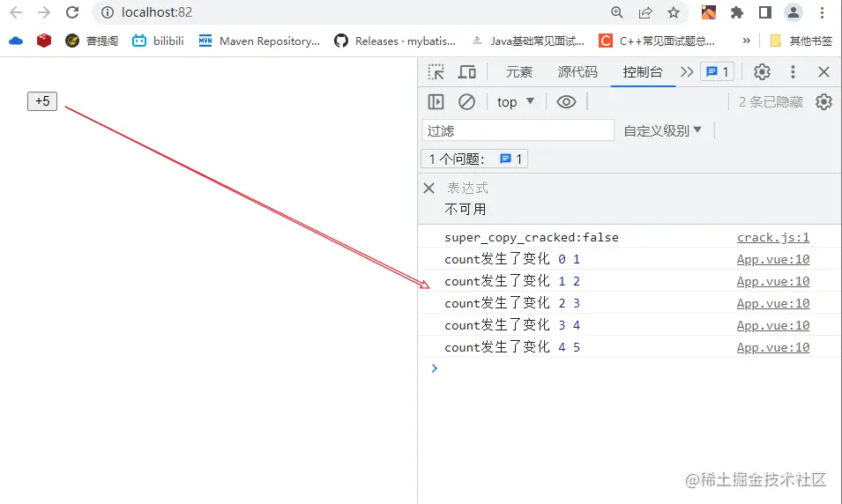View site info icon beside localhost:82

[x=108, y=12]
